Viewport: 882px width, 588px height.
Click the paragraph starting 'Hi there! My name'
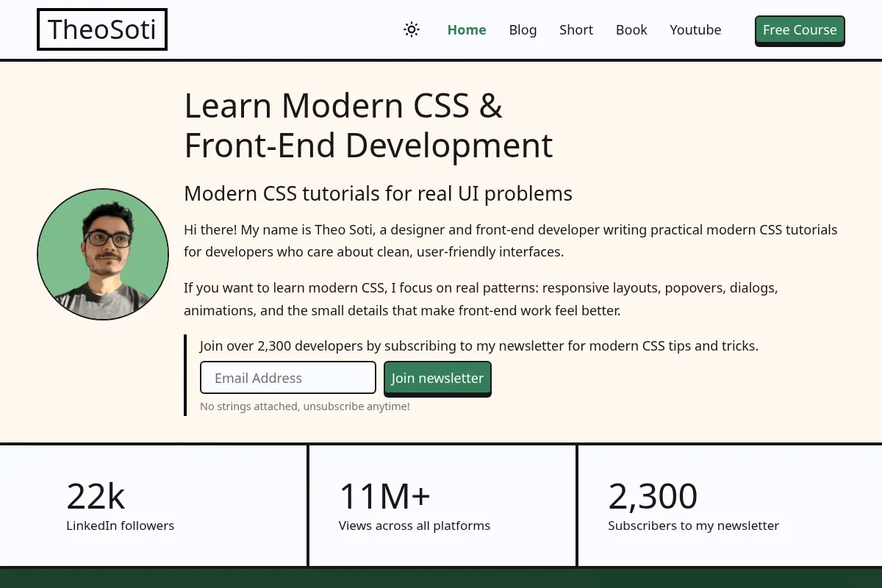[511, 240]
